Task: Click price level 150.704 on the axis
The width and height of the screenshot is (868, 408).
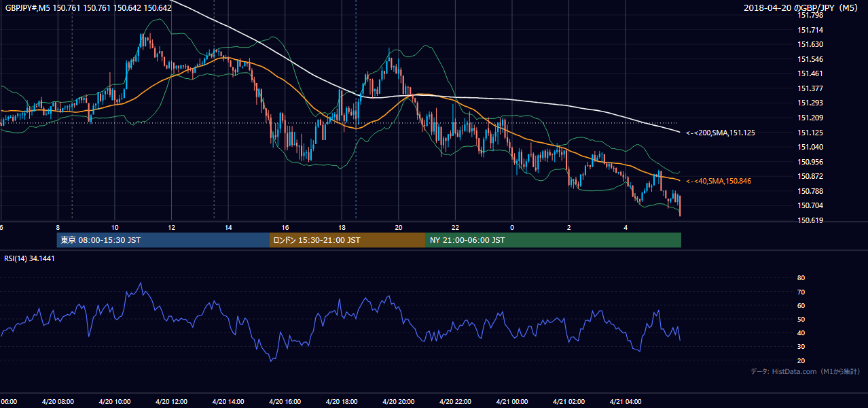Action: (810, 205)
